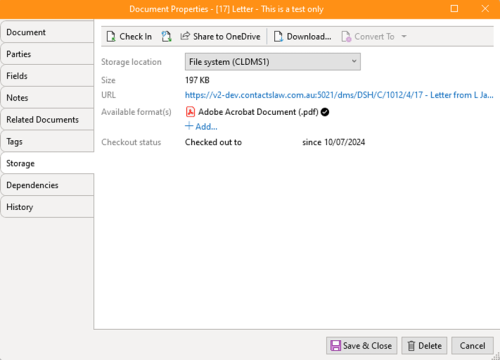Viewport: 500px width, 360px height.
Task: View the History tab
Action: (47, 207)
